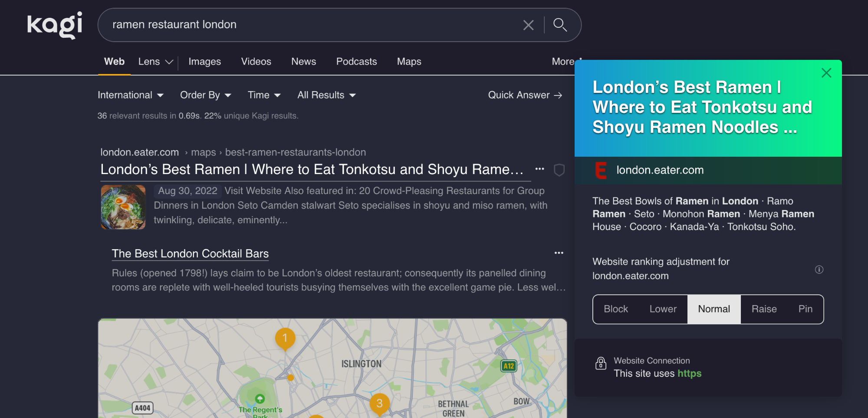
Task: Open more options for London's Best Ramen result
Action: click(x=539, y=169)
